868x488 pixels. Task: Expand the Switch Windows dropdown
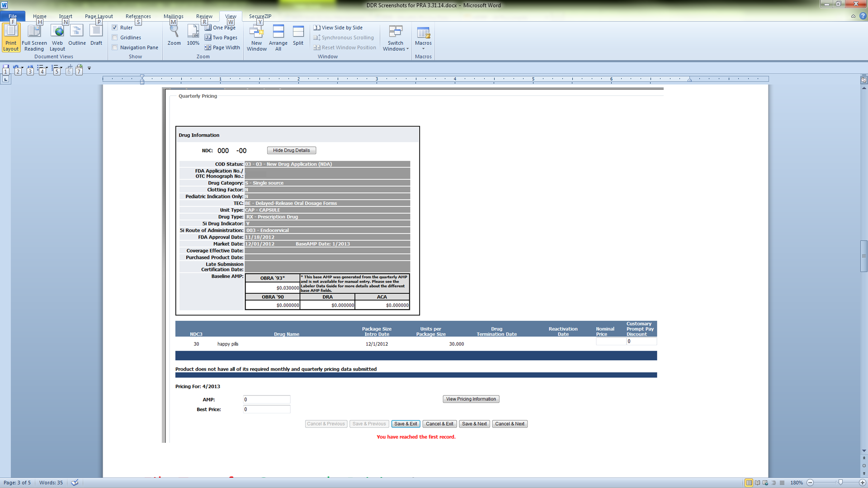[396, 38]
